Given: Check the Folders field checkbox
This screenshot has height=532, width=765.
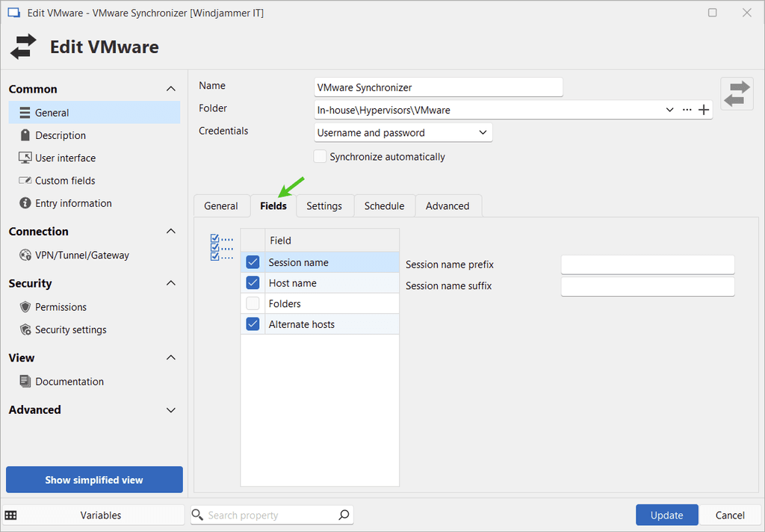Looking at the screenshot, I should tap(253, 303).
